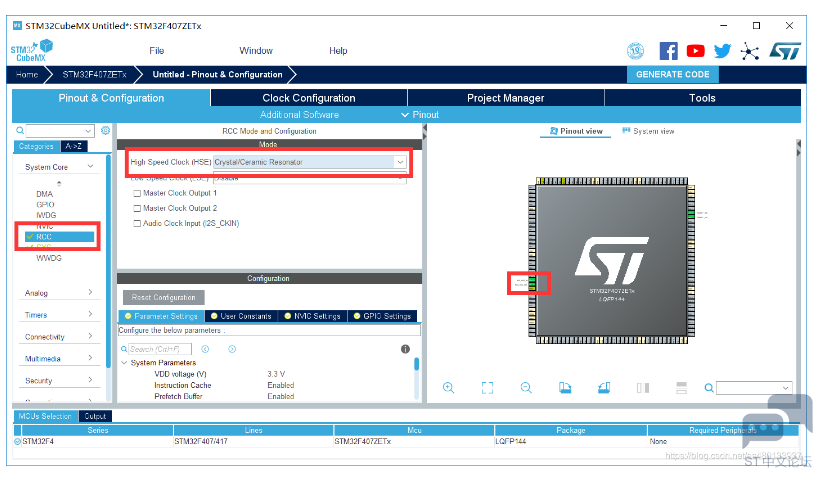
Task: Open the YouTube icon in the header
Action: point(695,51)
